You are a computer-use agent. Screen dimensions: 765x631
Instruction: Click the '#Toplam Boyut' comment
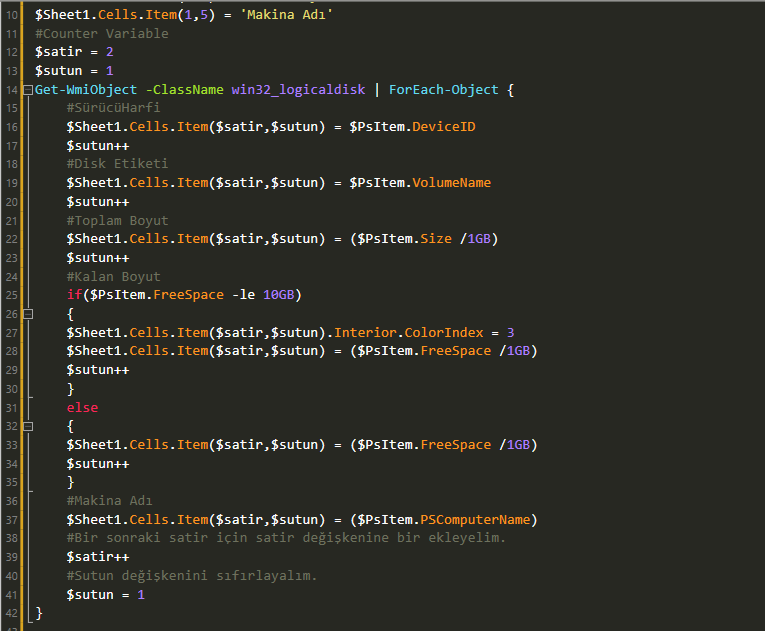[x=117, y=221]
